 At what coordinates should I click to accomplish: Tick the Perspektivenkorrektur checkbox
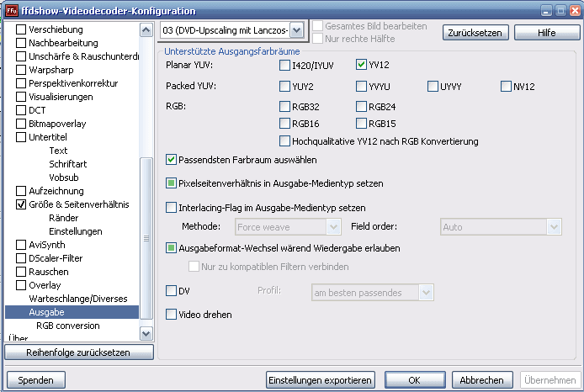[x=21, y=83]
